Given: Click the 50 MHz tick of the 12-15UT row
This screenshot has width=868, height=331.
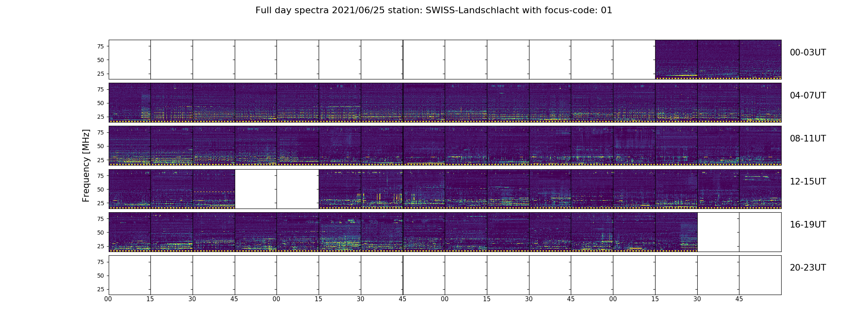Looking at the screenshot, I should tap(100, 189).
